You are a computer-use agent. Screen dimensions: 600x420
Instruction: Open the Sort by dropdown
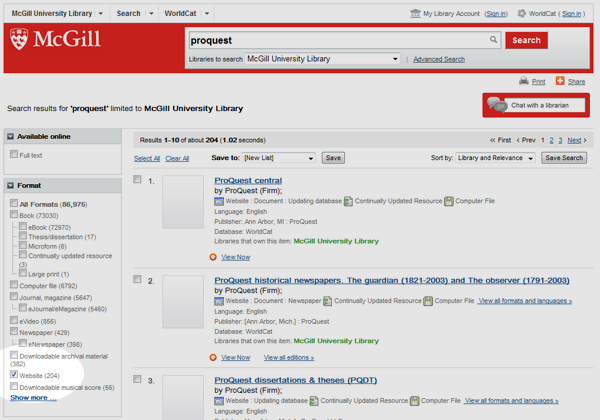pyautogui.click(x=496, y=158)
